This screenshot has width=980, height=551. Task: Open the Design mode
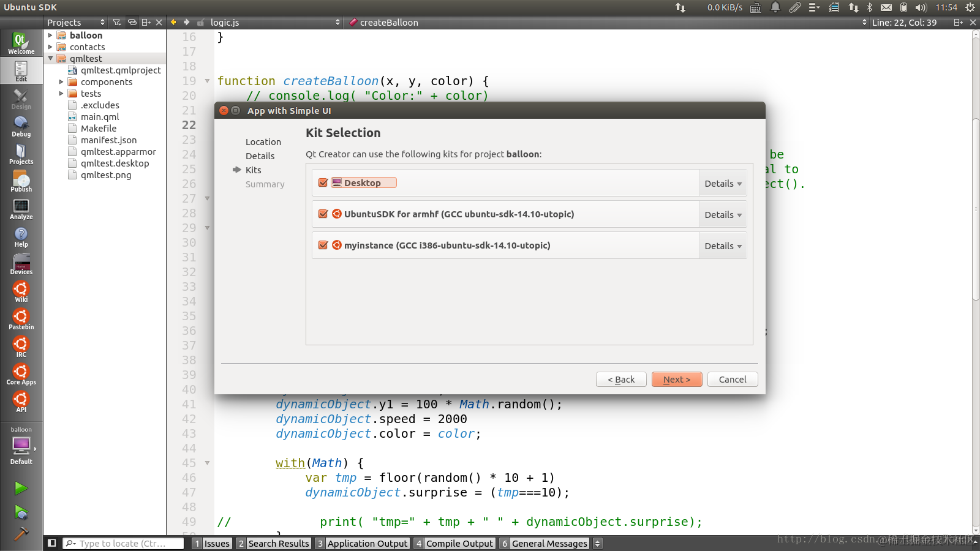(21, 99)
